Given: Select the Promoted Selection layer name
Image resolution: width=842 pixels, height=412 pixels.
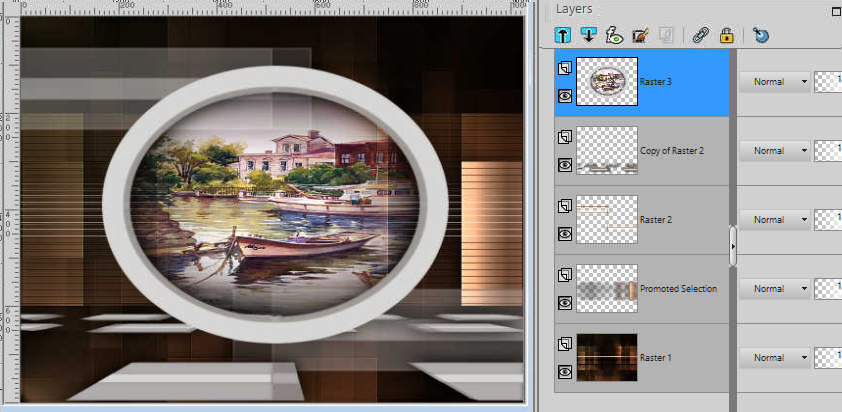Looking at the screenshot, I should [x=678, y=289].
